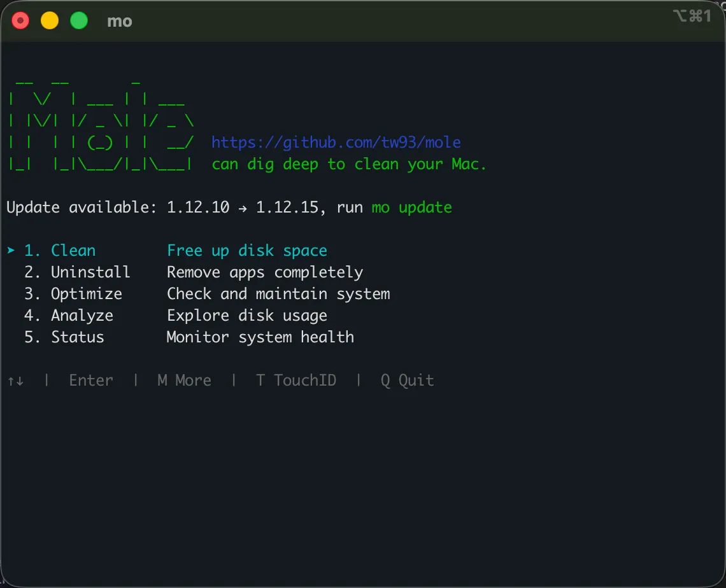The width and height of the screenshot is (726, 588).
Task: Click the selection arrow beside Clean
Action: point(11,251)
